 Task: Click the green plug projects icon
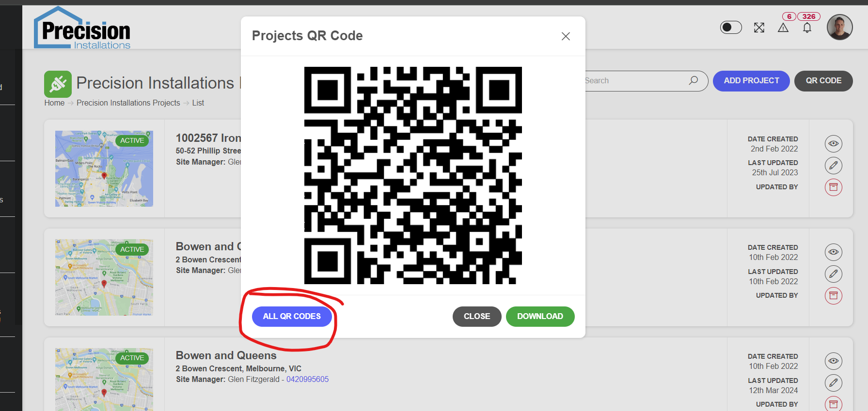[58, 84]
